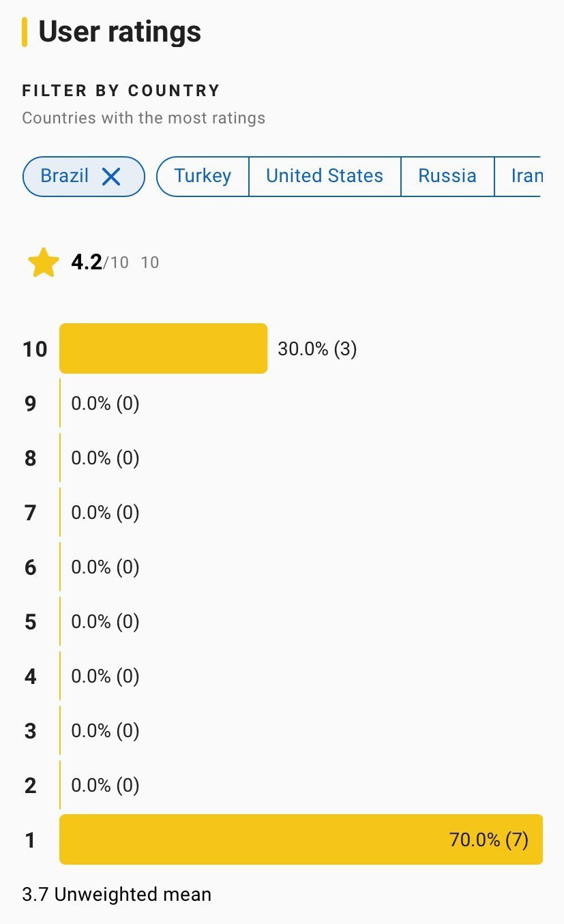This screenshot has width=564, height=924.
Task: Click the User ratings heading
Action: 119,32
